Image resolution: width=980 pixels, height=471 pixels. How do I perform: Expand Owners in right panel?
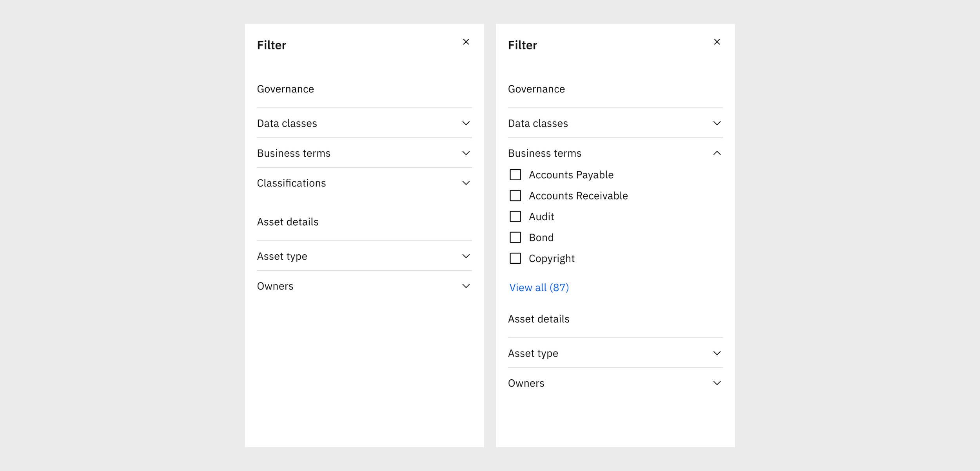pos(717,383)
